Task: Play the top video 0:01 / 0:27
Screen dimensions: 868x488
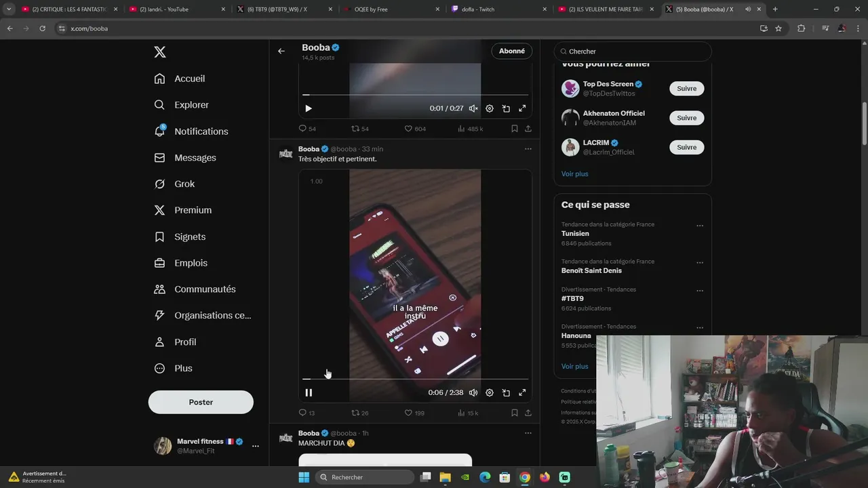Action: pyautogui.click(x=309, y=108)
